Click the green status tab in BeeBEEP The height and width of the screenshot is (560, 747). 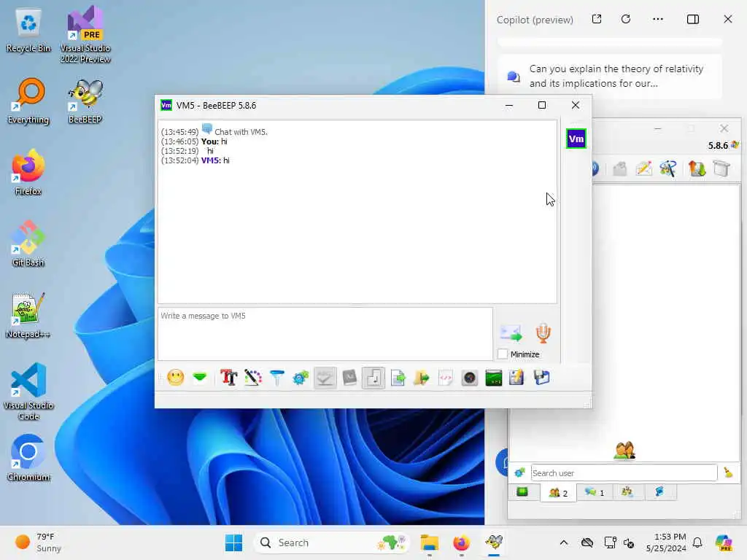point(522,492)
